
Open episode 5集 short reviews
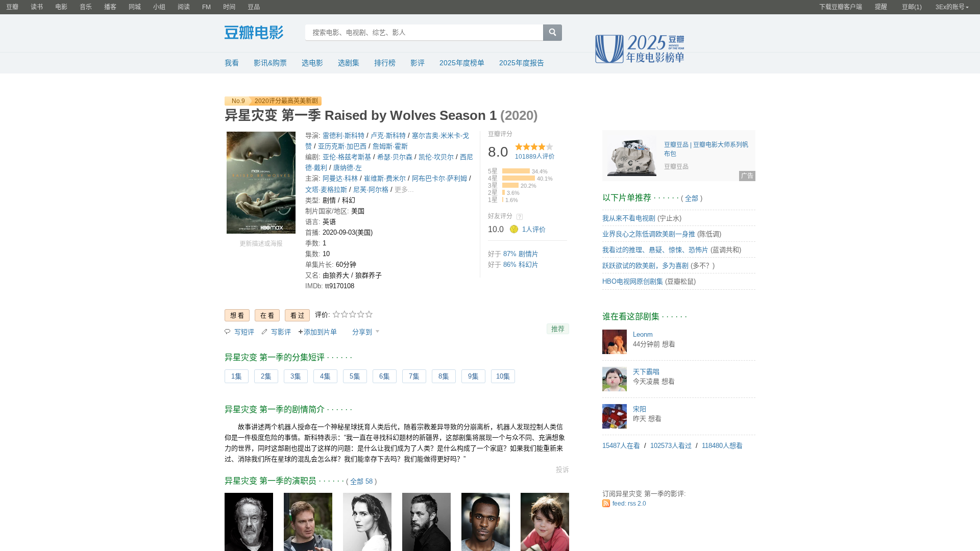click(x=355, y=377)
